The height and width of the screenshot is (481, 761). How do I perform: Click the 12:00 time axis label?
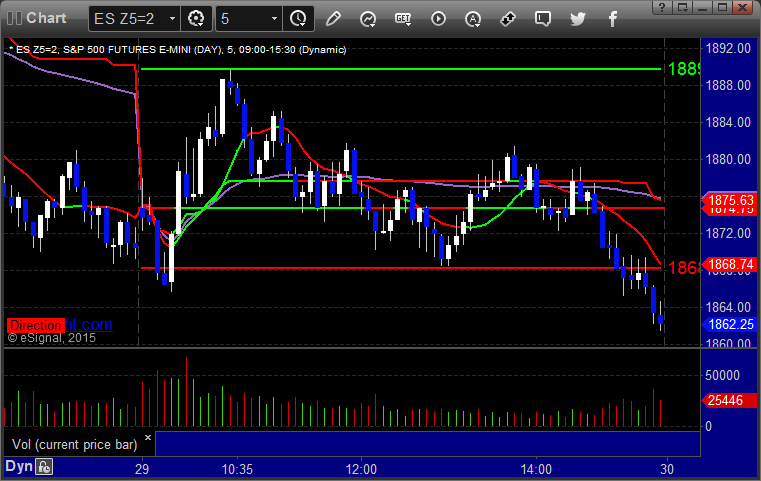coord(361,469)
